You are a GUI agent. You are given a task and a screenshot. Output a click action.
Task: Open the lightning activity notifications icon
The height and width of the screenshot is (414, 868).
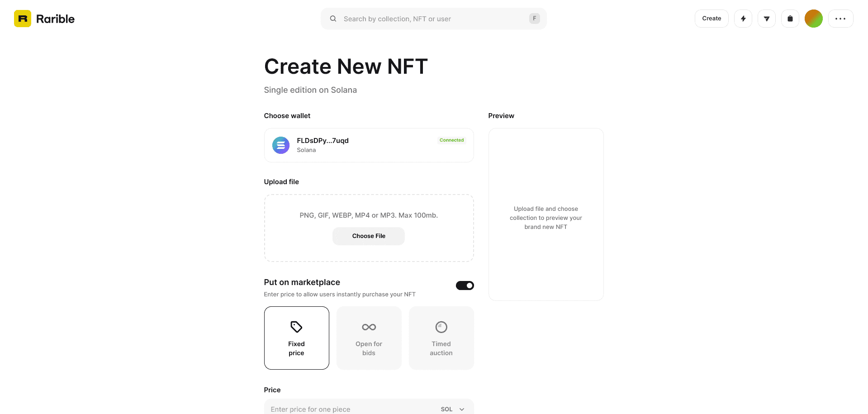(743, 19)
